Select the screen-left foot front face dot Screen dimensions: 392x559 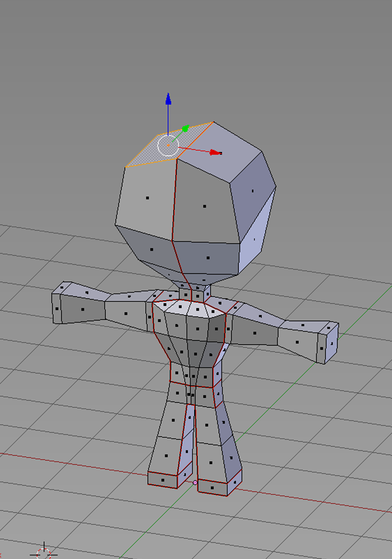tap(163, 480)
